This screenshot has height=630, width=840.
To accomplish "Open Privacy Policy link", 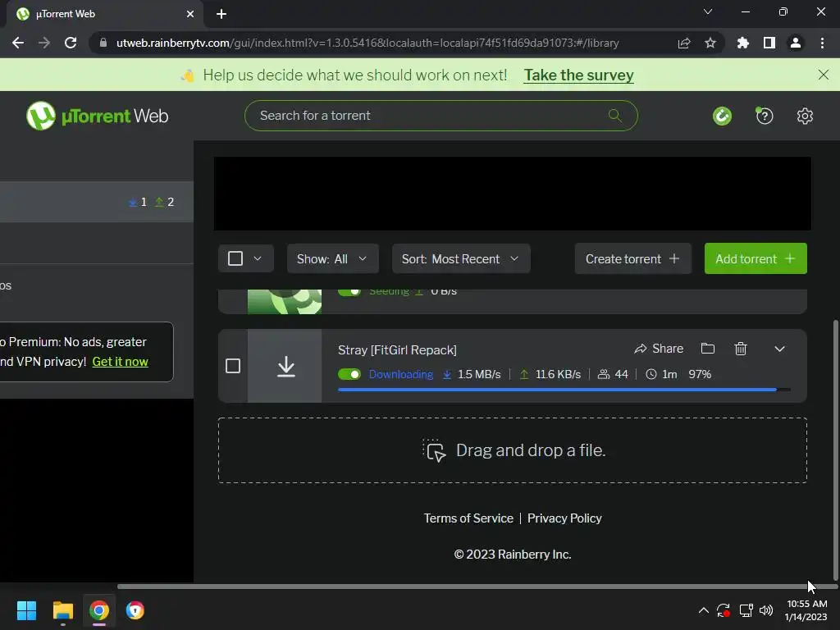I will coord(564,518).
